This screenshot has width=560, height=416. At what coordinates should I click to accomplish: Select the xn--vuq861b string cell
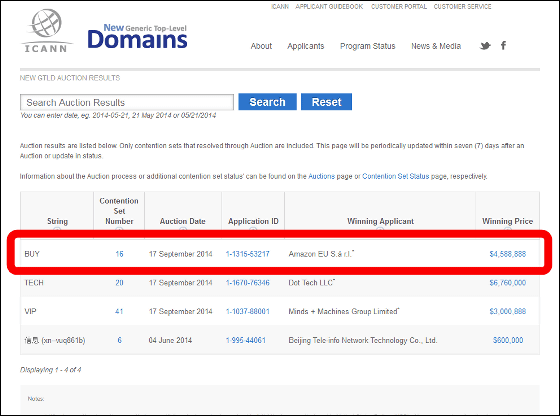[55, 340]
